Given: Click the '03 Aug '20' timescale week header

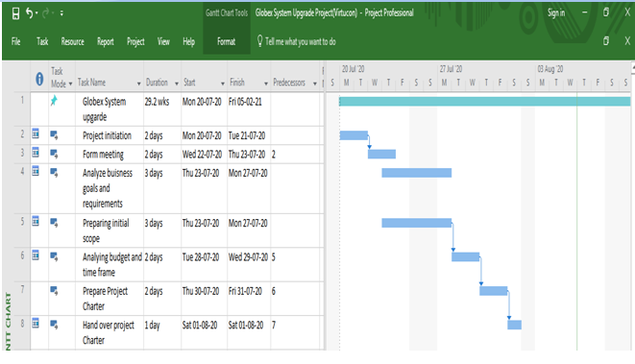Looking at the screenshot, I should click(x=550, y=69).
